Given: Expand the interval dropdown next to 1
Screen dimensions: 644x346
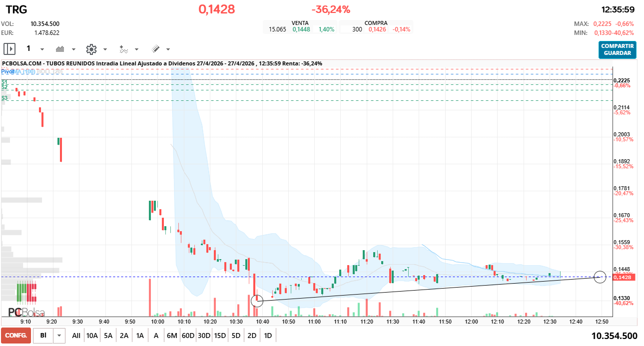Looking at the screenshot, I should 42,49.
